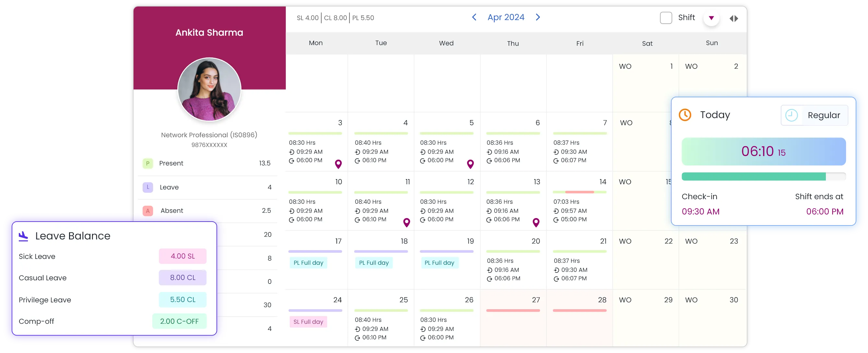Click the left-right collapse arrows icon
Image resolution: width=868 pixels, height=353 pixels.
tap(734, 18)
